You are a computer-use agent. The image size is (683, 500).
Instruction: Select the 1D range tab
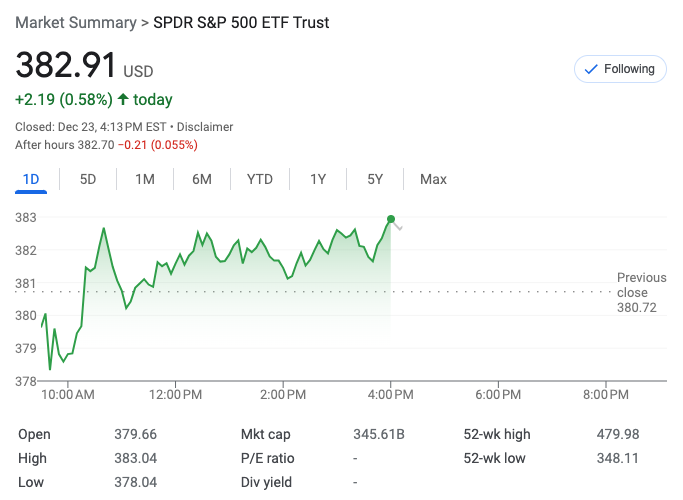coord(31,179)
